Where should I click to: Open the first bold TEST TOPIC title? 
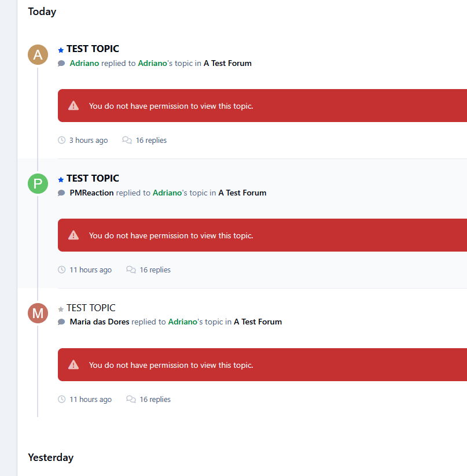93,49
